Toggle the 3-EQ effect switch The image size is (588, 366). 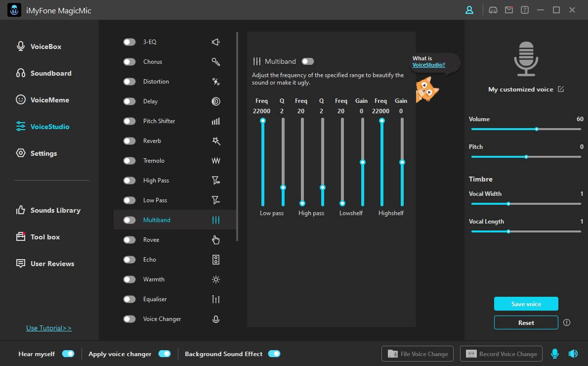(129, 42)
